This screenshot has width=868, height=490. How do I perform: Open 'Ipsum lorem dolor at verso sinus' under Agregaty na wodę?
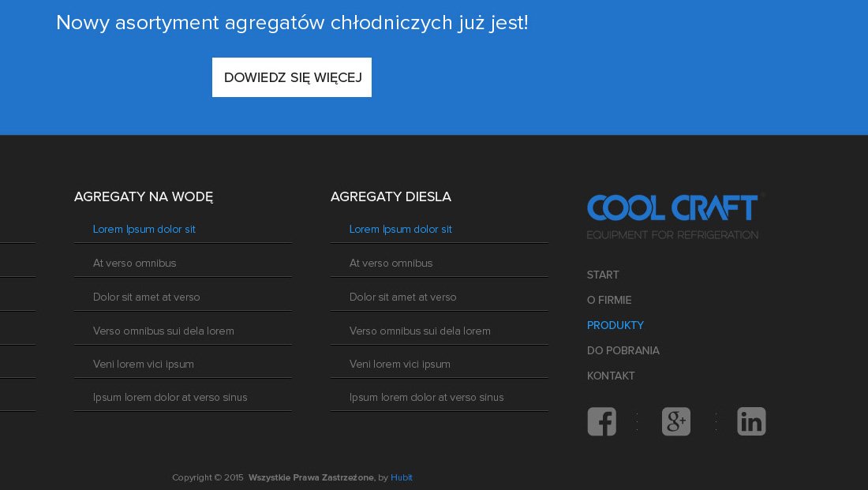coord(170,397)
